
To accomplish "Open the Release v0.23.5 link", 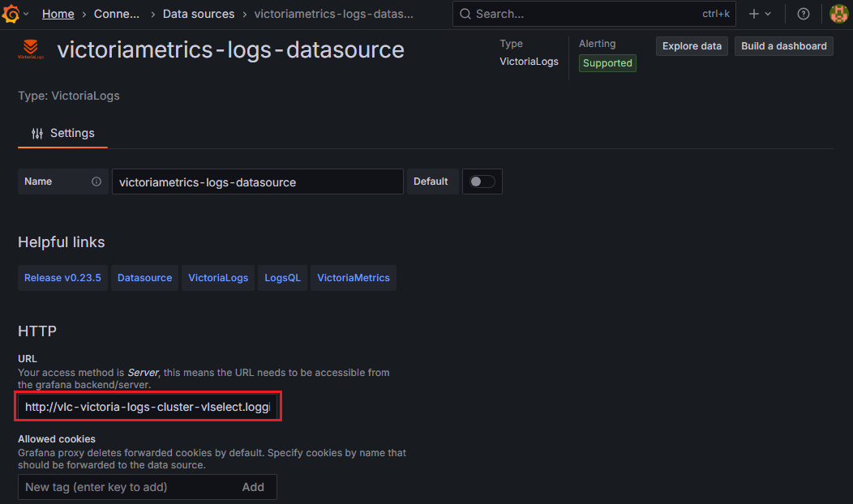I will tap(62, 278).
